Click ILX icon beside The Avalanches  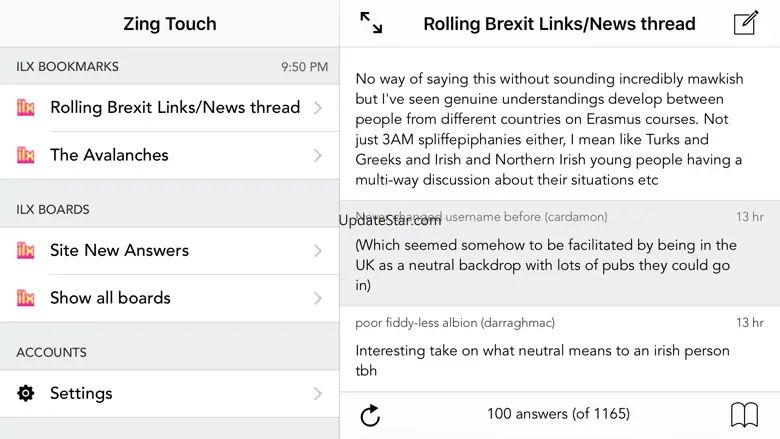pyautogui.click(x=26, y=155)
